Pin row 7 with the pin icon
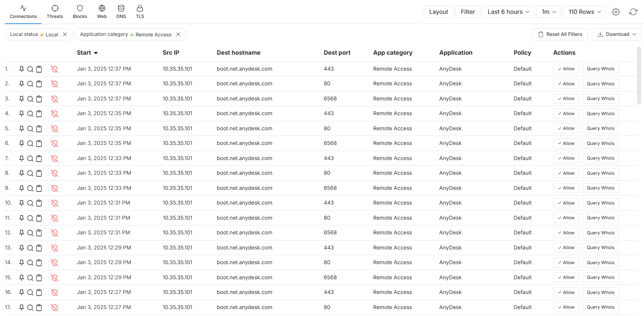The image size is (644, 316). 22,158
